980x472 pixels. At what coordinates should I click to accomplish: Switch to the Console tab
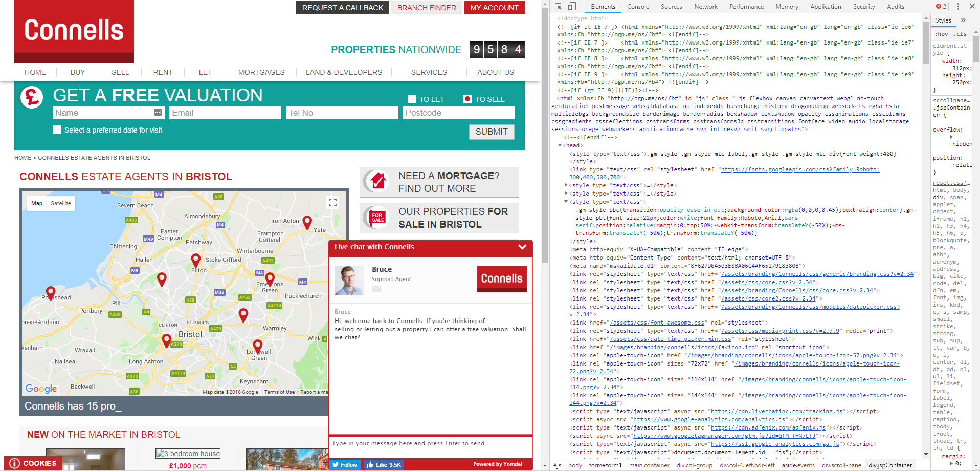(638, 7)
